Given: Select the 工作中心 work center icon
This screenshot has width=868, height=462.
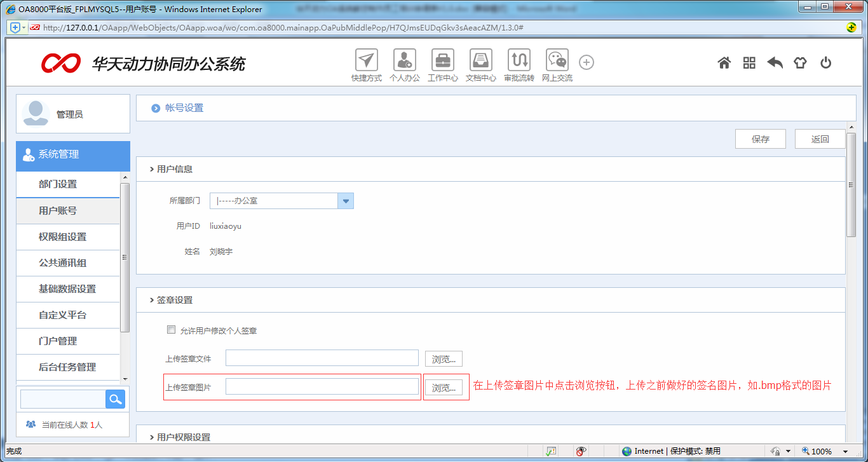Looking at the screenshot, I should [442, 62].
